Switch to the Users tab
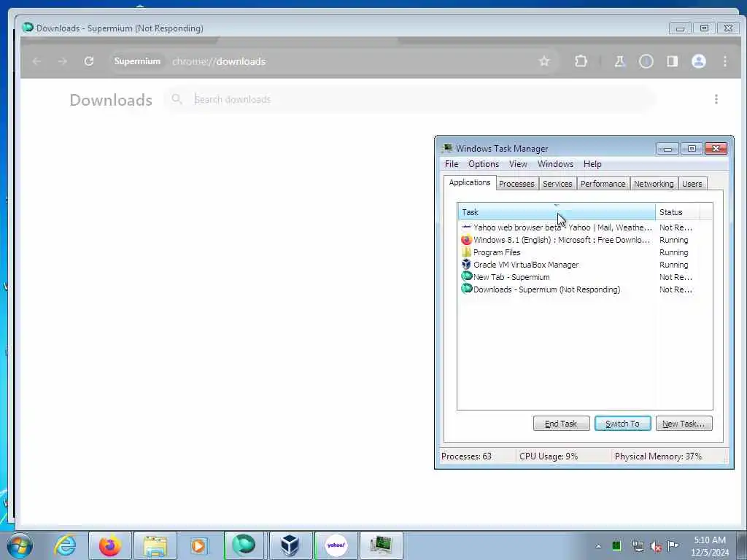 click(692, 184)
